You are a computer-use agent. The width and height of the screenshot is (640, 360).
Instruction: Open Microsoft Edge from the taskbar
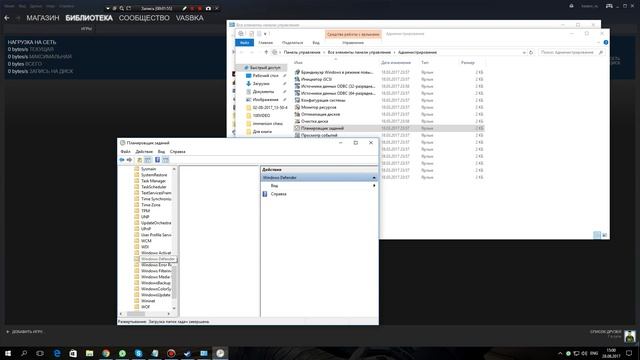tap(57, 353)
